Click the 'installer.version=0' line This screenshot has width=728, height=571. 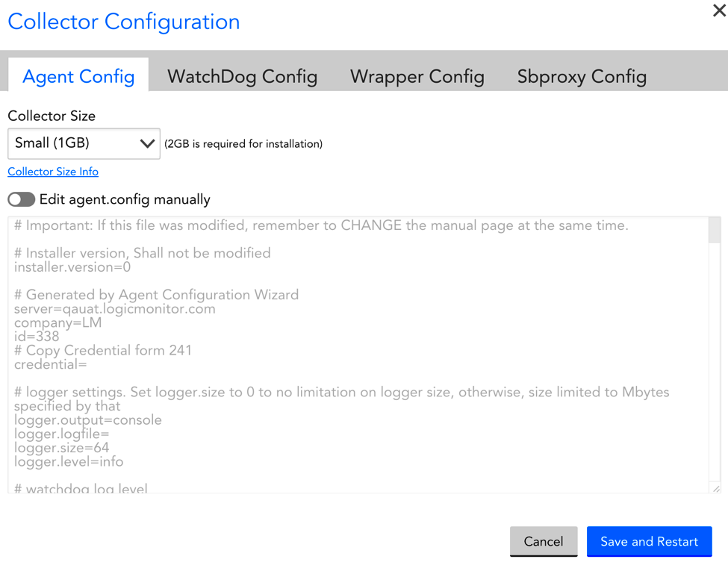coord(72,267)
